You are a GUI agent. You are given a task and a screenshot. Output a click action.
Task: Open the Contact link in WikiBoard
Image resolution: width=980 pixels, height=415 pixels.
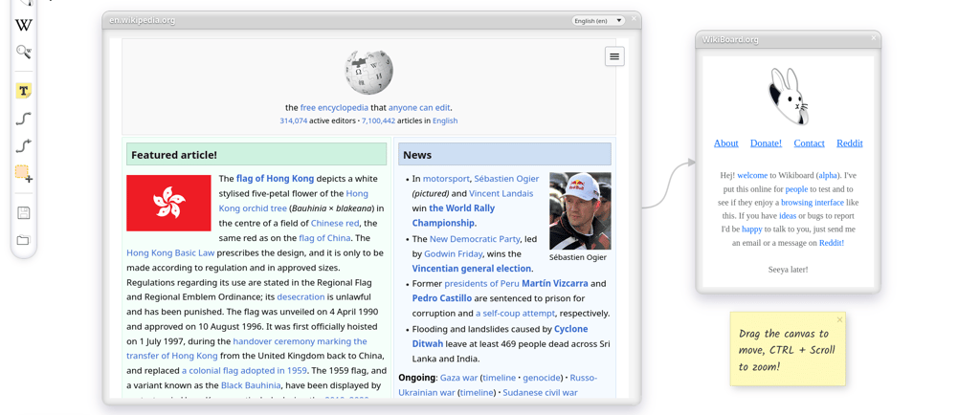coord(809,142)
